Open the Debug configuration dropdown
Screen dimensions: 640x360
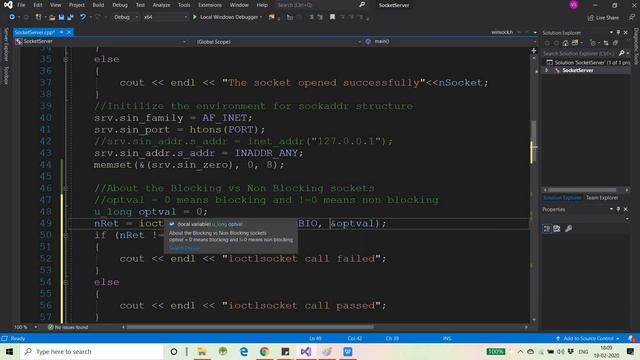(x=125, y=17)
